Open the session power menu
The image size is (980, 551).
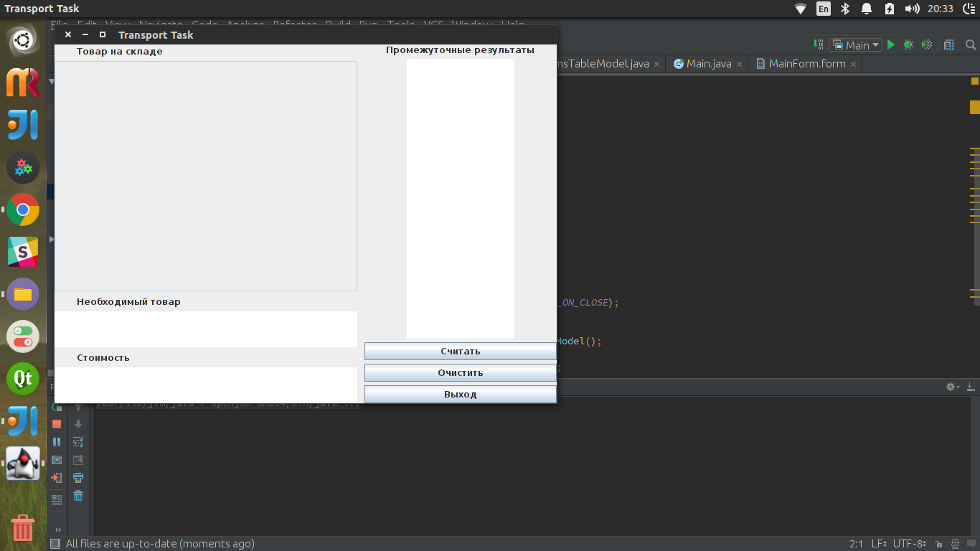pos(968,9)
